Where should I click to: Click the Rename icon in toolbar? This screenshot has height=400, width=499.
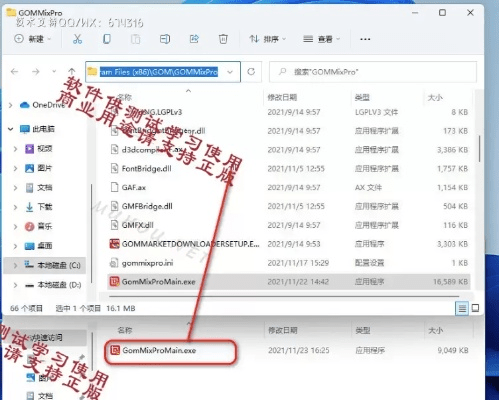165,39
